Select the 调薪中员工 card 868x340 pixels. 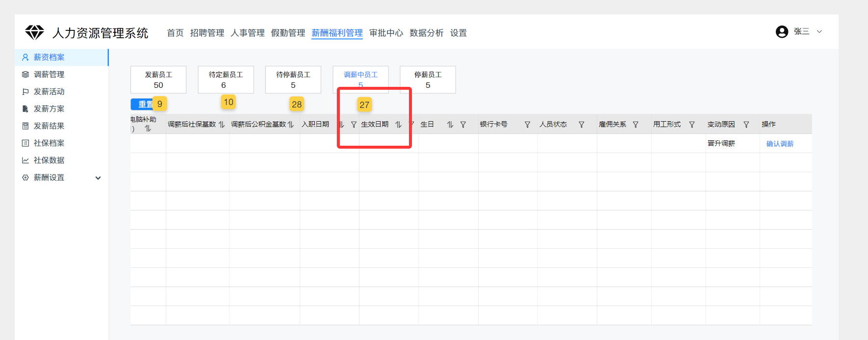click(x=360, y=79)
